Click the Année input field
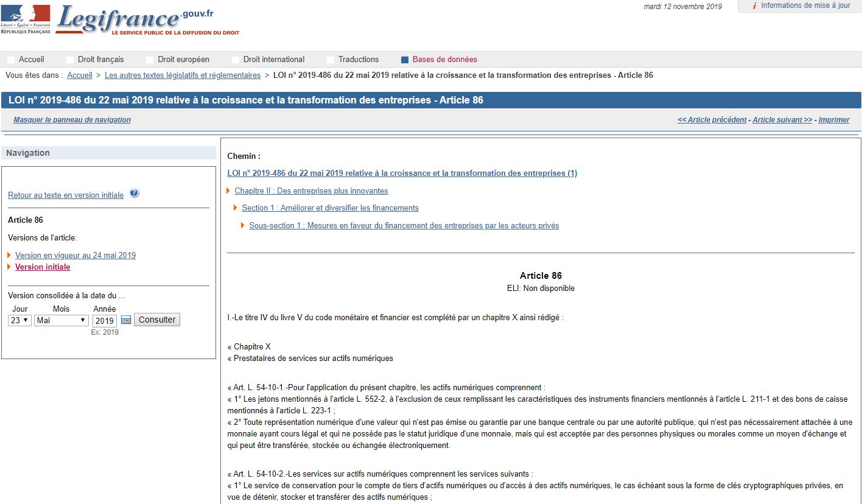The width and height of the screenshot is (862, 504). [104, 320]
